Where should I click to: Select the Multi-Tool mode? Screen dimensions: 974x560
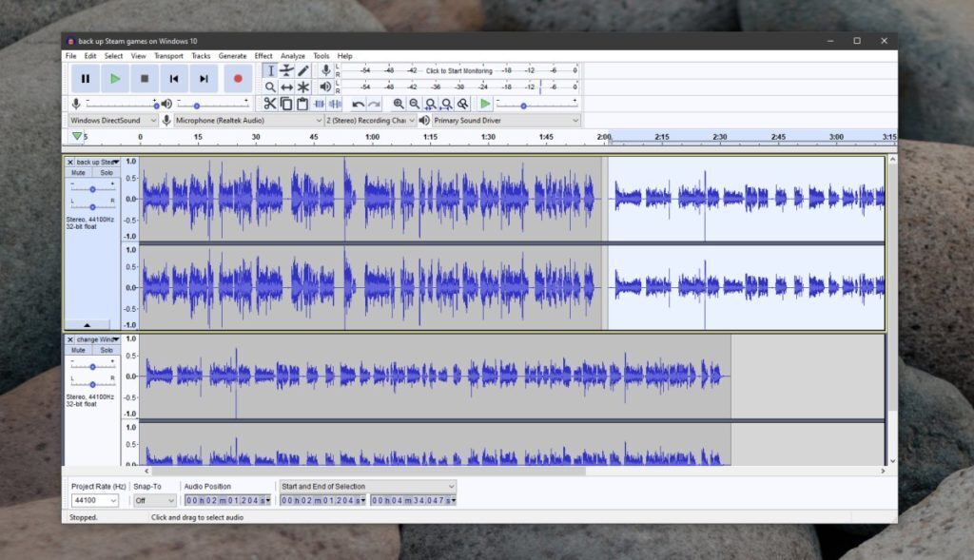304,87
